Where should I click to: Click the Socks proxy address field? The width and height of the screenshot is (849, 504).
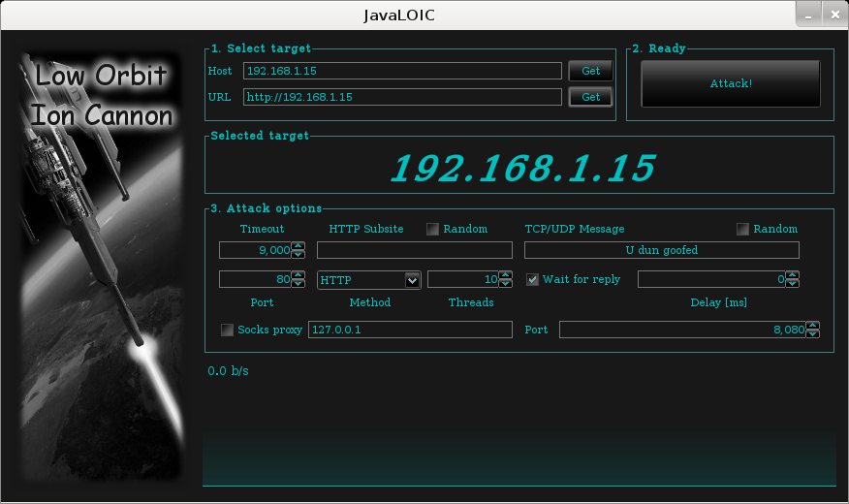tap(409, 330)
